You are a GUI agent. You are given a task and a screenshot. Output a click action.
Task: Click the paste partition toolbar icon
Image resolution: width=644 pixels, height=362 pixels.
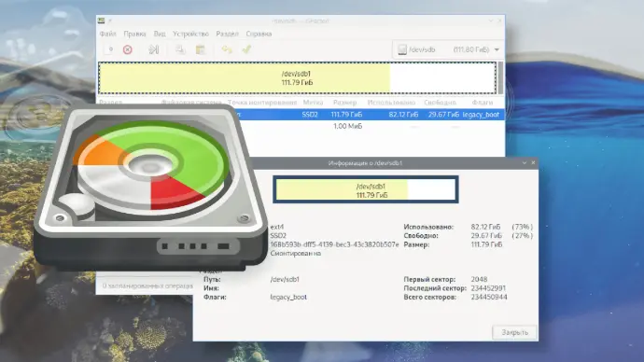[x=200, y=49]
